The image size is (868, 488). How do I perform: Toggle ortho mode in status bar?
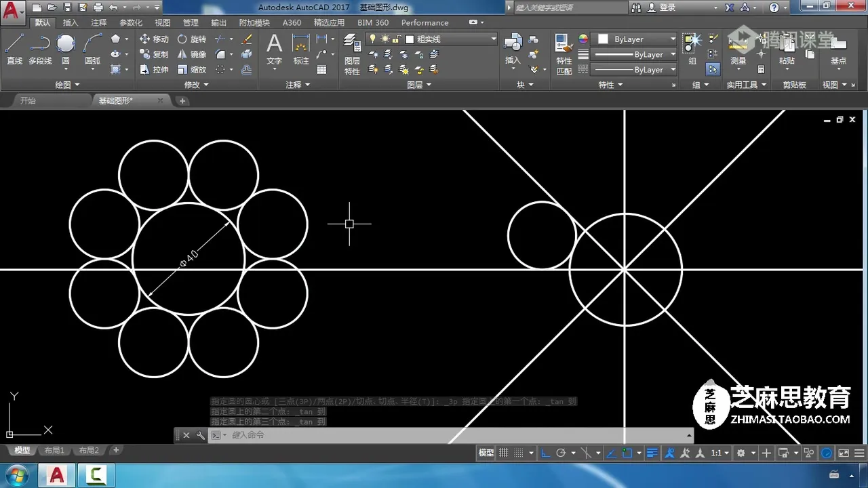tap(545, 453)
